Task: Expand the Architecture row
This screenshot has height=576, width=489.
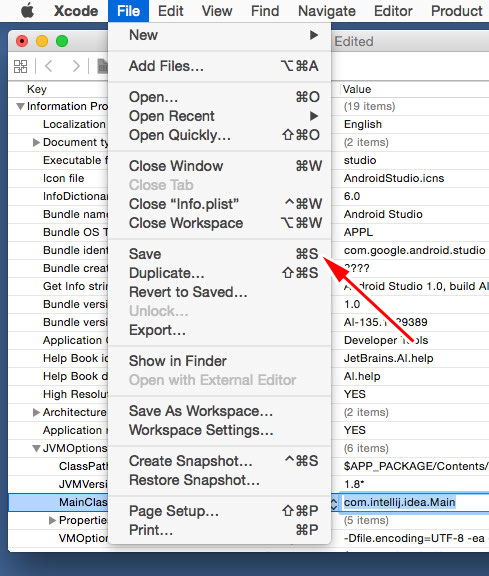Action: 36,412
